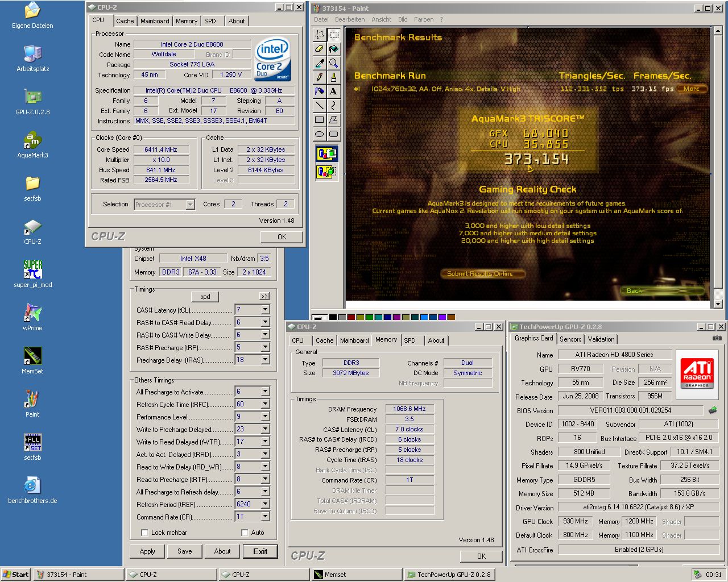Select the Airbrush spray tool

pos(320,92)
